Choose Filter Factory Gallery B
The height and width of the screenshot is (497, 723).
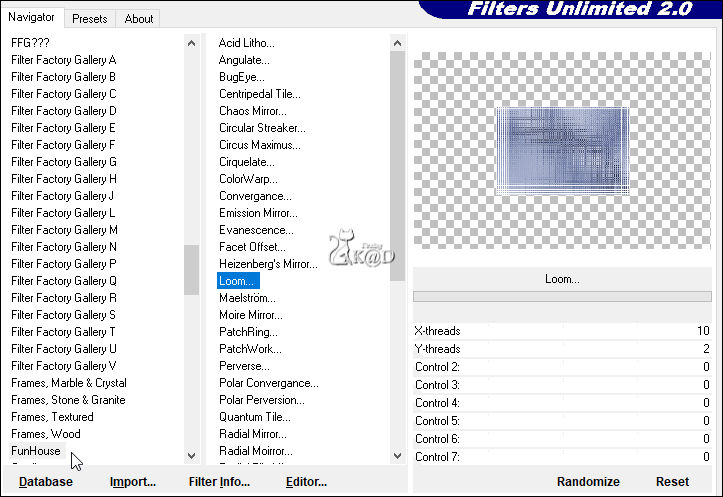click(x=64, y=77)
